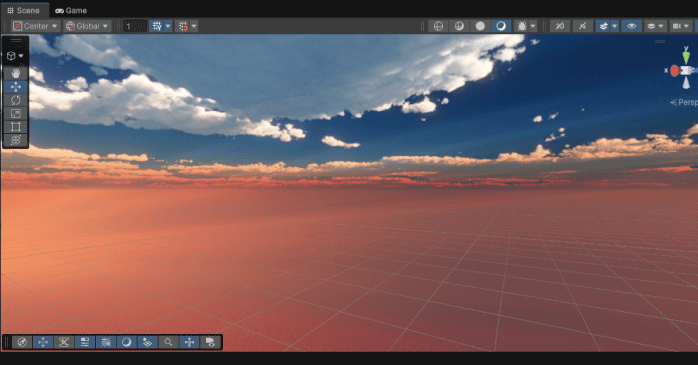
Task: Select unlit solid sphere draw mode
Action: (x=480, y=26)
